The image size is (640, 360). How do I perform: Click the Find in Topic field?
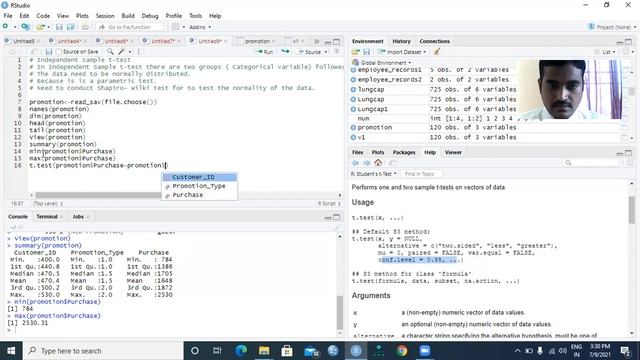(x=420, y=174)
